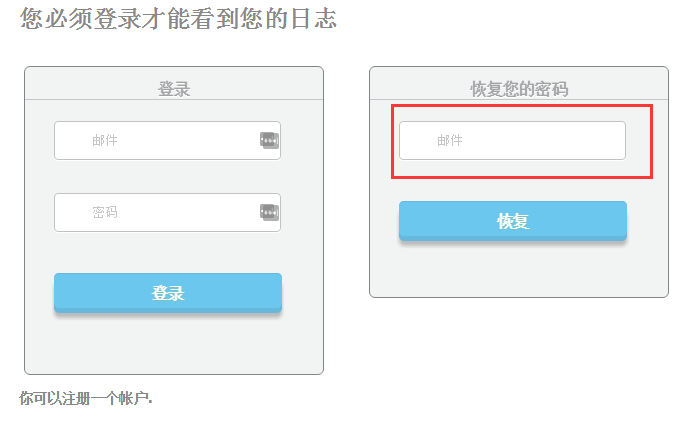The height and width of the screenshot is (425, 695).
Task: Click the 邮件 placeholder text in login form
Action: click(105, 140)
